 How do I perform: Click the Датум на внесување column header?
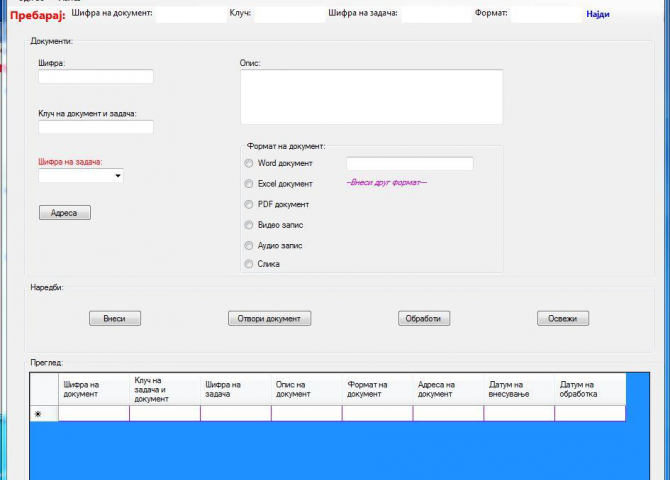(x=518, y=389)
